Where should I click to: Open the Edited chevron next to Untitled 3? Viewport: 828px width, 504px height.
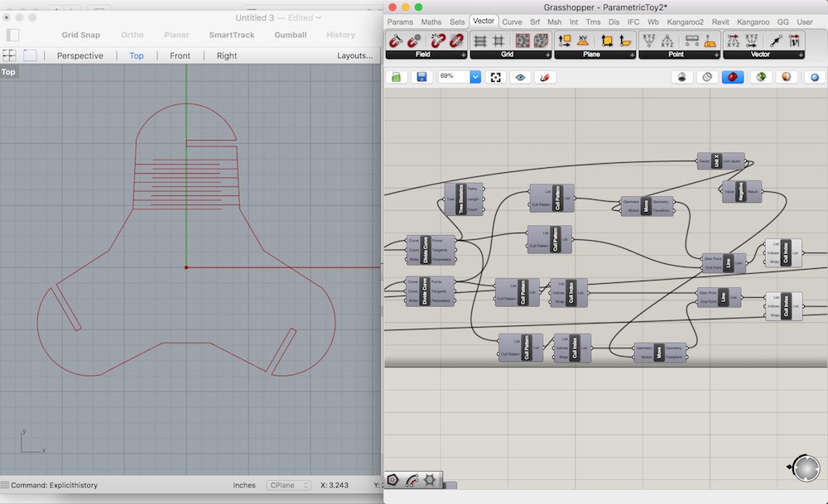(319, 17)
